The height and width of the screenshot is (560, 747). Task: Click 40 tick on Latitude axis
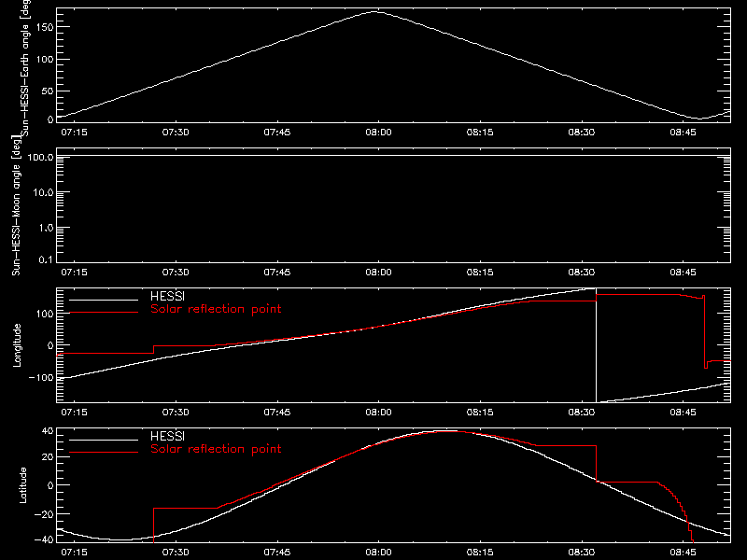[48, 431]
